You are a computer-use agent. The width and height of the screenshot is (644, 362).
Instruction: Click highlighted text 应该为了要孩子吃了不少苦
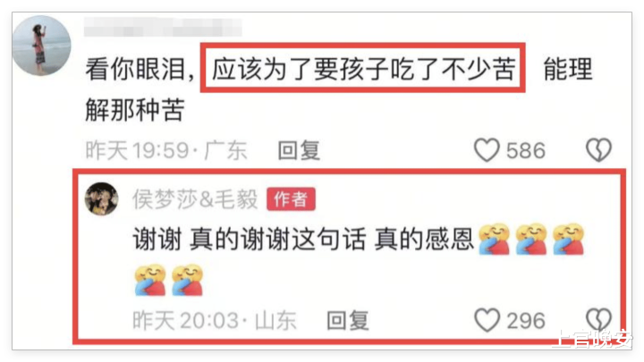pyautogui.click(x=363, y=69)
